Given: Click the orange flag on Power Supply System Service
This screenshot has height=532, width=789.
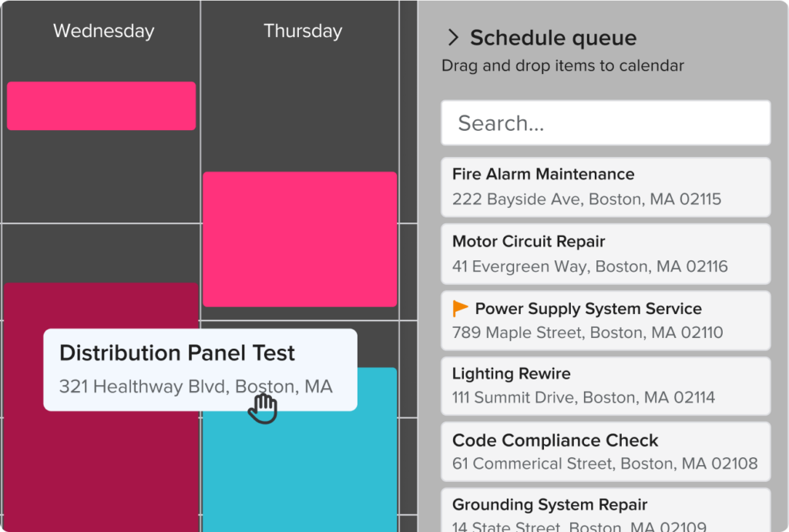Looking at the screenshot, I should (x=459, y=308).
